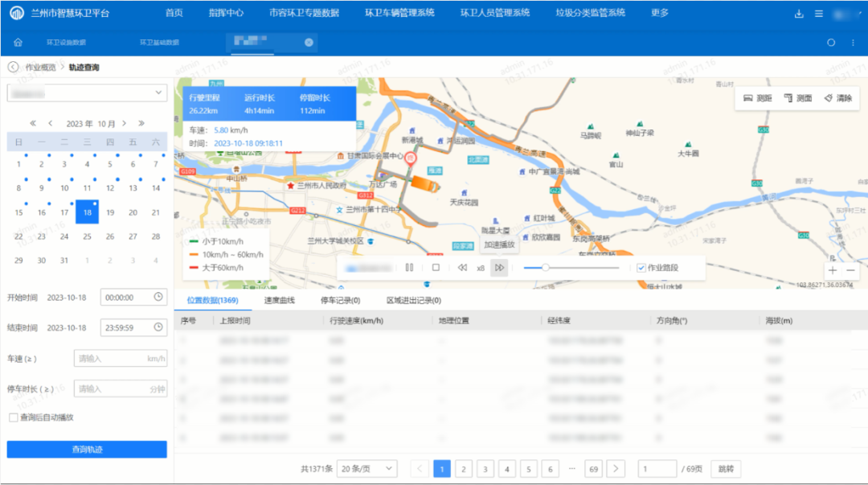The height and width of the screenshot is (485, 868).
Task: Open 环卫车辆管理系统 menu
Action: tap(399, 14)
